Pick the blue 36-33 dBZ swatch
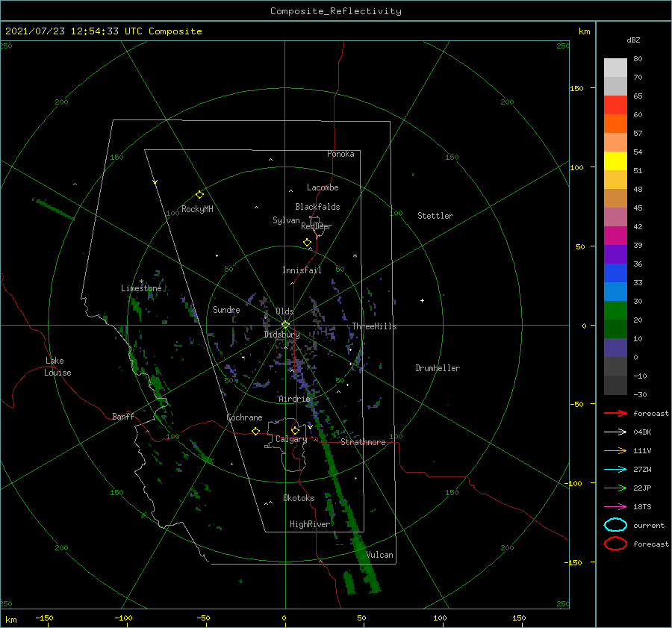The height and width of the screenshot is (628, 672). point(615,273)
